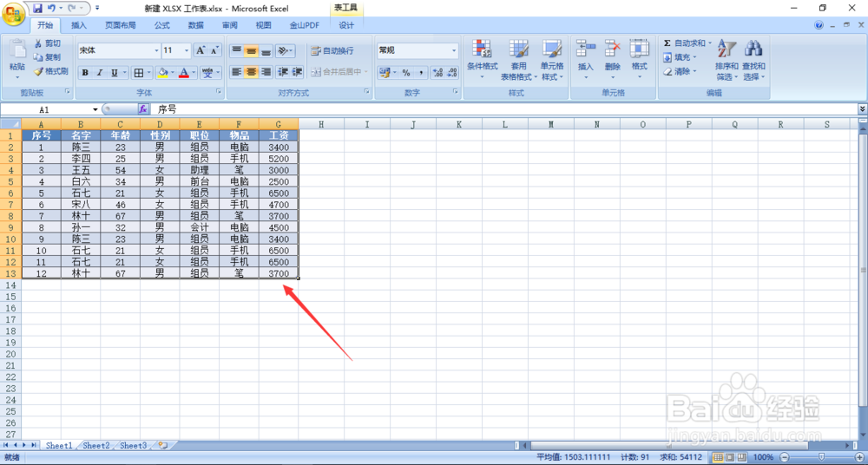
Task: Open the fill color palette arrow
Action: (x=173, y=73)
